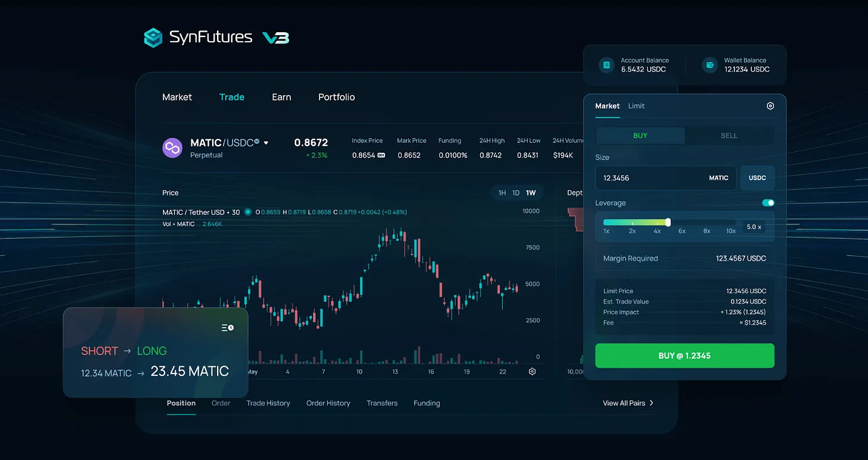Open the Portfolio nav tab
This screenshot has height=460, width=868.
(x=336, y=97)
